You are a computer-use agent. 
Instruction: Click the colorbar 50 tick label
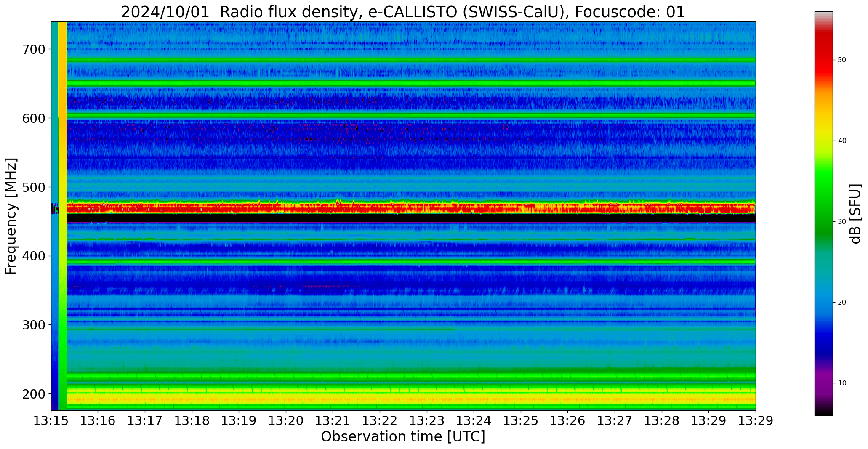pyautogui.click(x=842, y=60)
